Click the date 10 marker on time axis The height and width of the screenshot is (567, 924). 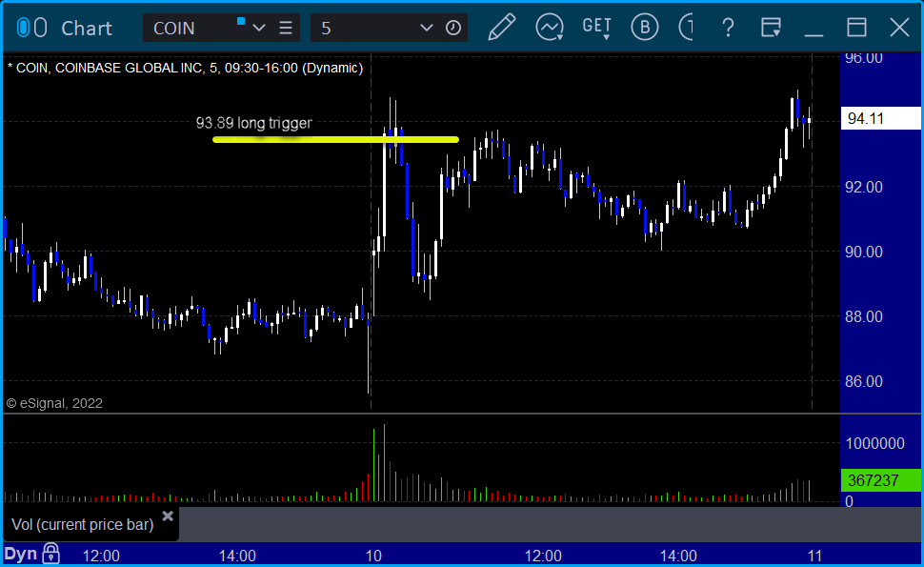pyautogui.click(x=373, y=556)
